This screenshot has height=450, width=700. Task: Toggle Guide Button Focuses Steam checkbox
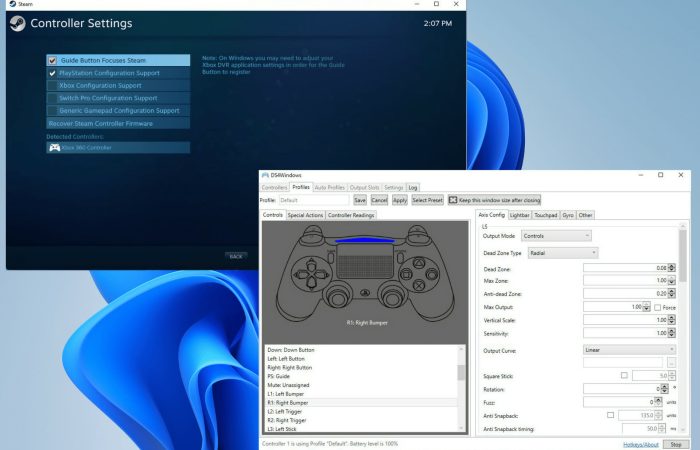52,60
